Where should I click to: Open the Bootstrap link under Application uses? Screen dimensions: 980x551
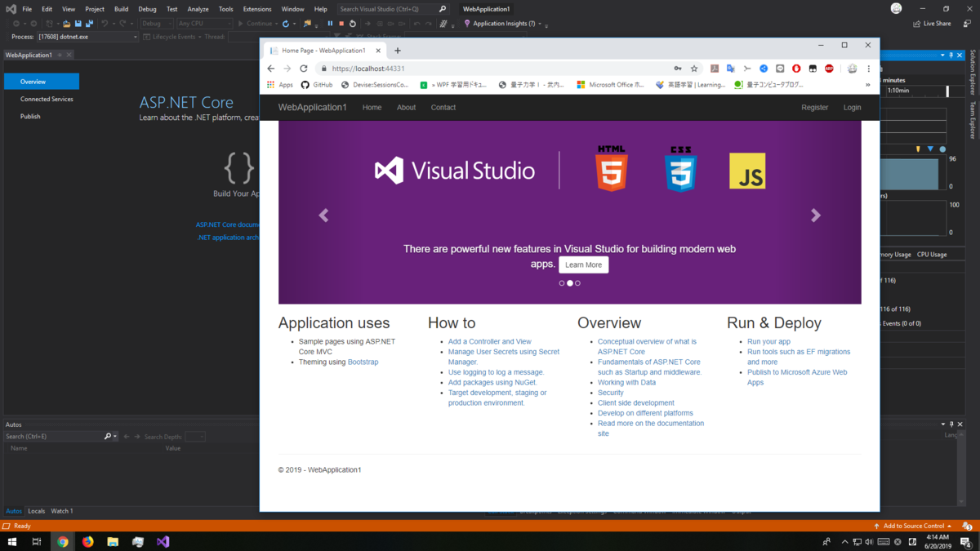(x=363, y=362)
